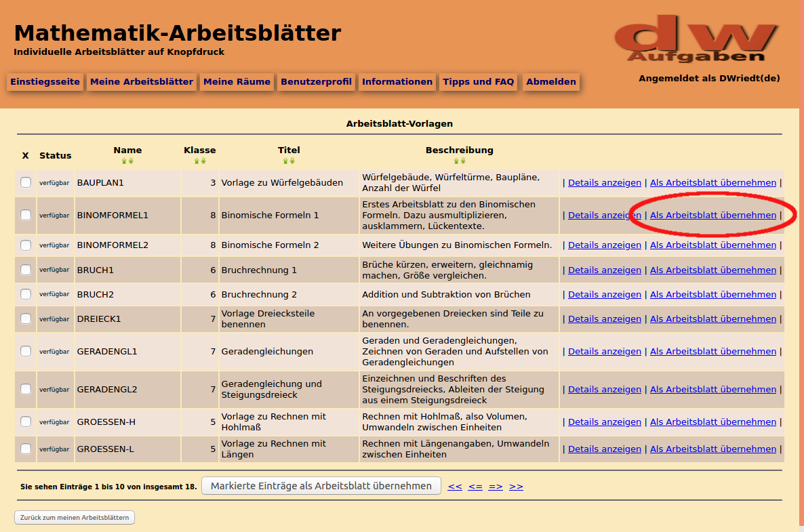
Task: Click the title Vorlage zu Würfelgebäuden
Action: pyautogui.click(x=282, y=182)
